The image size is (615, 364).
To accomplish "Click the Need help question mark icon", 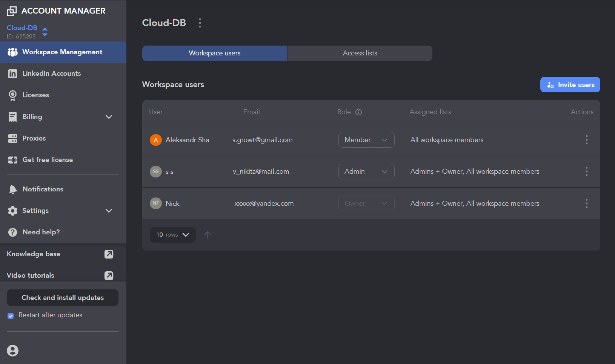I will pos(12,232).
